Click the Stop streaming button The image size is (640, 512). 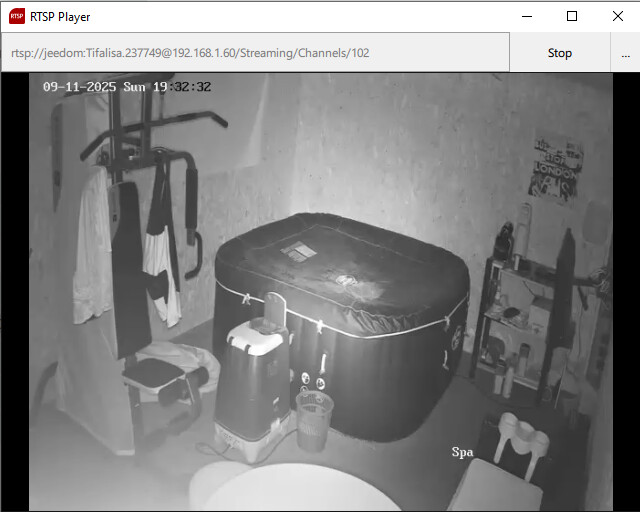(x=560, y=53)
